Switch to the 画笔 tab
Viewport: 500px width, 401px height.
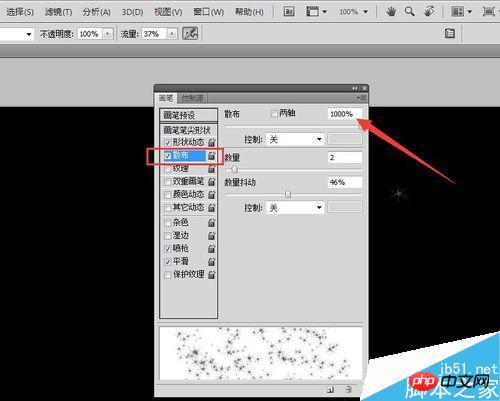166,98
